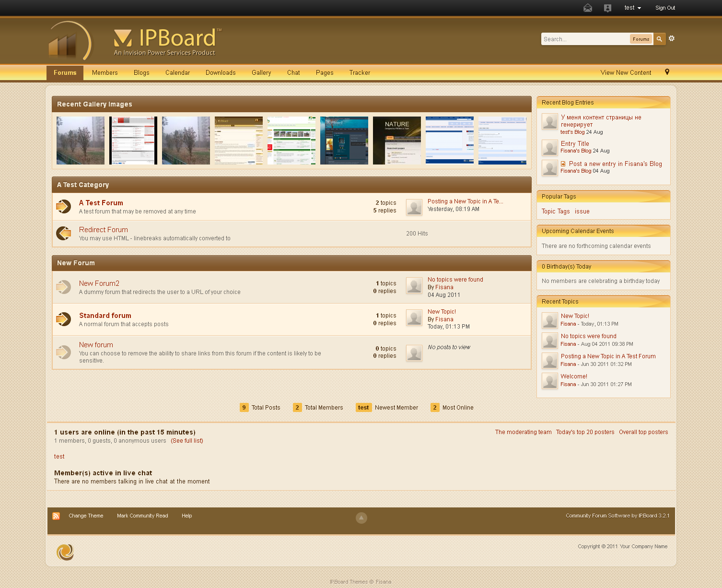Open the Forums search scope selector
722x588 pixels.
(x=640, y=39)
